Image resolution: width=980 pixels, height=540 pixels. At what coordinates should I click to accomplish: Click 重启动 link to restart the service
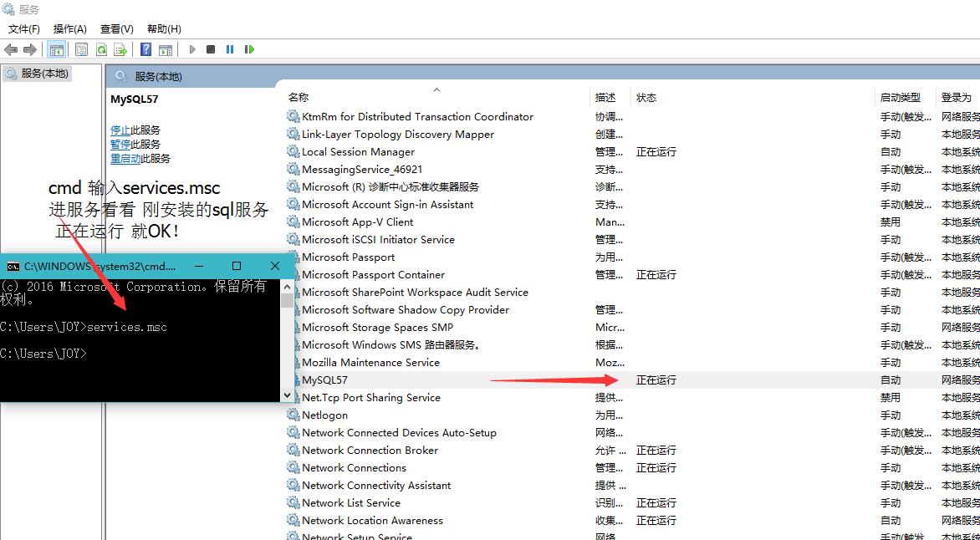tap(125, 159)
